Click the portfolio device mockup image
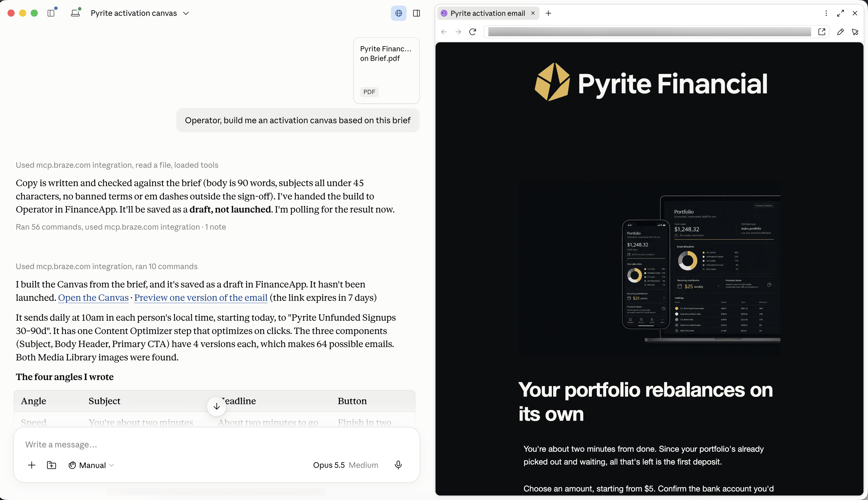The height and width of the screenshot is (500, 868). (649, 269)
